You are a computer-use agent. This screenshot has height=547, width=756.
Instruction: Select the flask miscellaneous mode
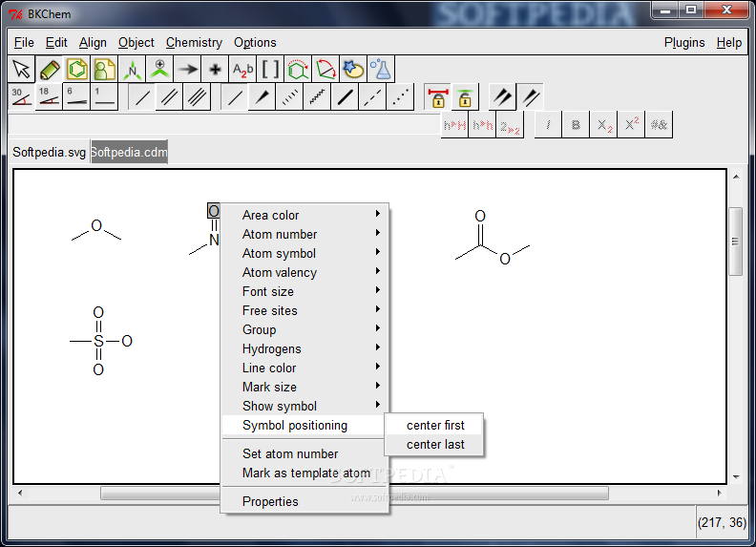[381, 70]
